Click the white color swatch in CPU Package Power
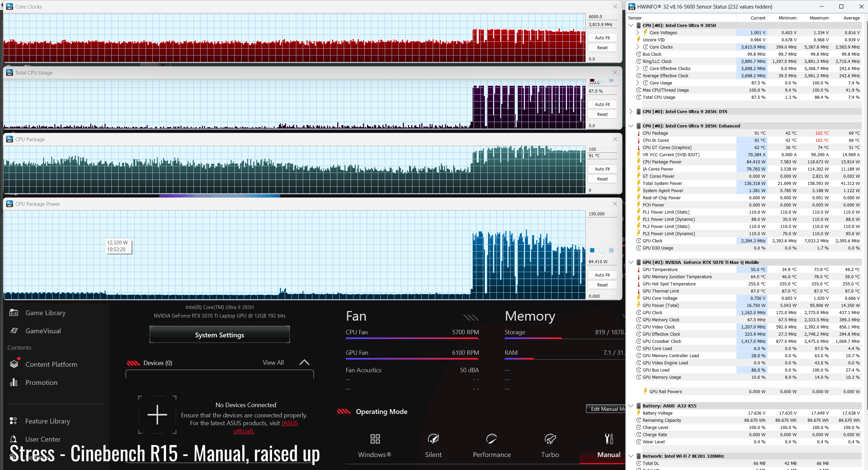The image size is (868, 470). [602, 250]
